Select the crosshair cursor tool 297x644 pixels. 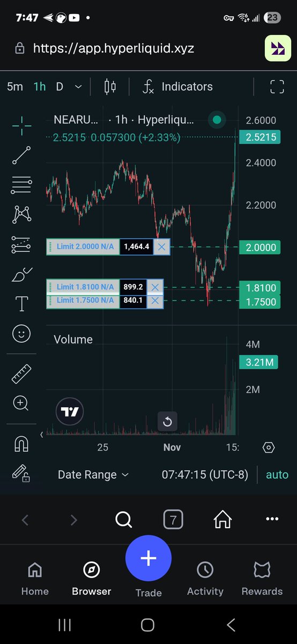(x=21, y=126)
